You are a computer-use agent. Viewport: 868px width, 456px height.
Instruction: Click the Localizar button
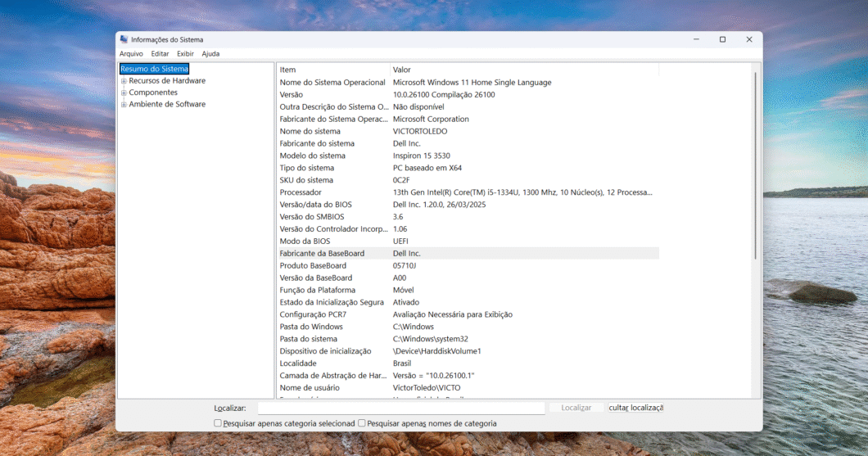(x=576, y=408)
